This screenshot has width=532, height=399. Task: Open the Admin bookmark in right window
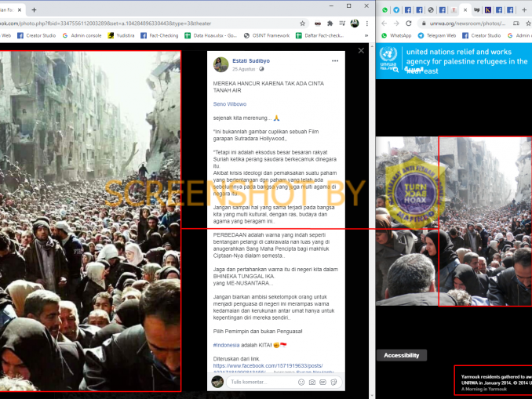[519, 35]
